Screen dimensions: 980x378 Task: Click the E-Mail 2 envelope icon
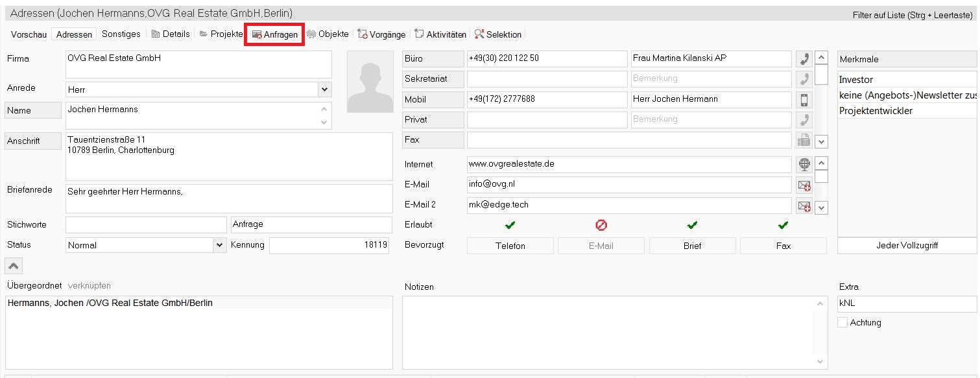[804, 206]
